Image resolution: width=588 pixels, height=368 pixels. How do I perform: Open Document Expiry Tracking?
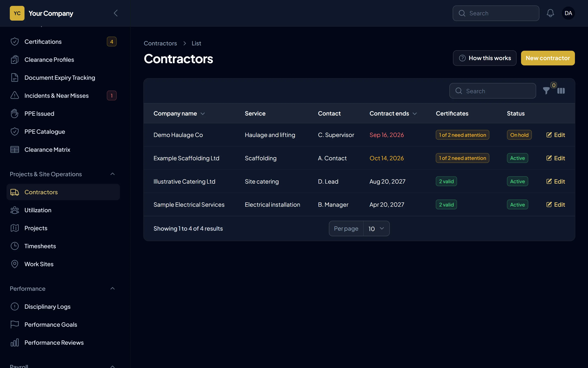point(63,78)
